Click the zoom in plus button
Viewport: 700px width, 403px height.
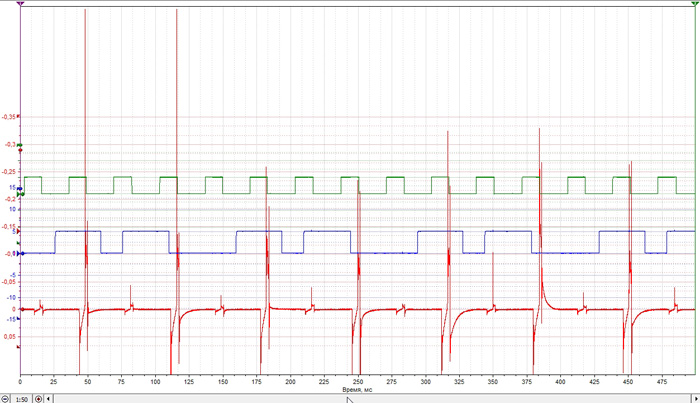coord(39,398)
